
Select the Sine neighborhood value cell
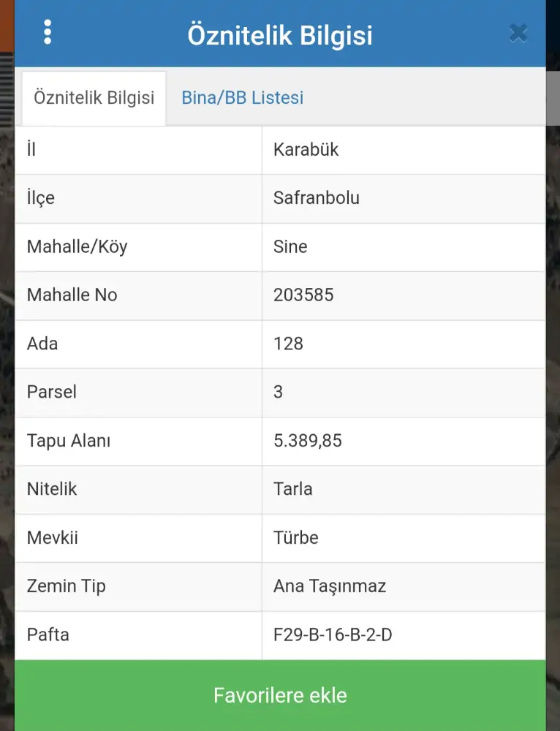pos(290,246)
